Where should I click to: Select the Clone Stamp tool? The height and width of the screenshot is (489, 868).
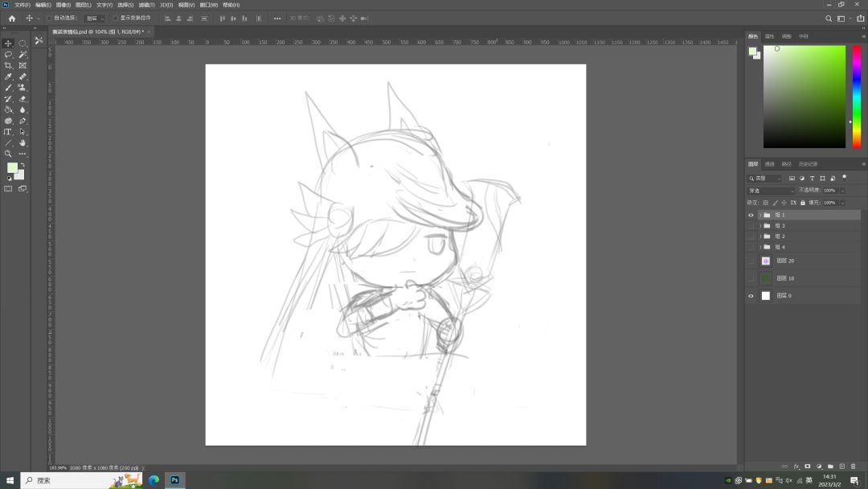click(23, 88)
